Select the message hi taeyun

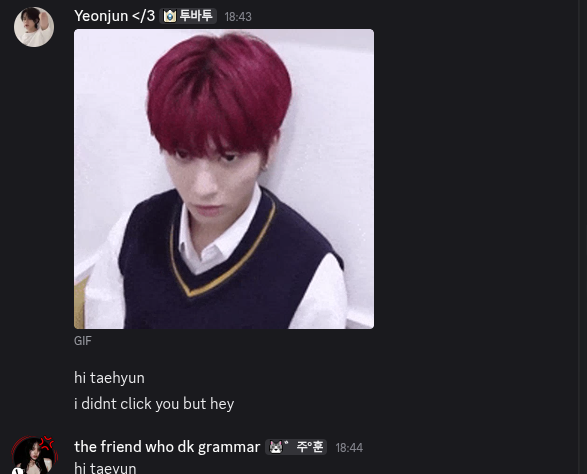[105, 468]
